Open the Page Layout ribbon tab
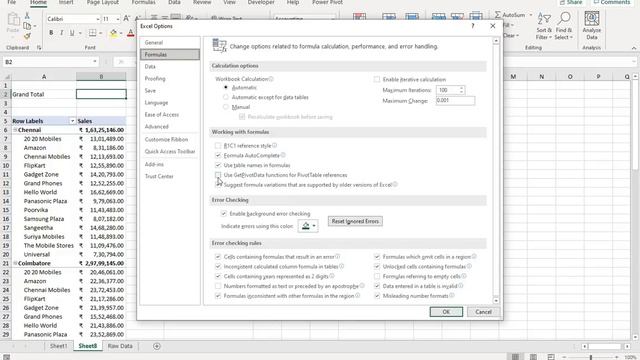Screen dimensions: 640x360 [102, 2]
